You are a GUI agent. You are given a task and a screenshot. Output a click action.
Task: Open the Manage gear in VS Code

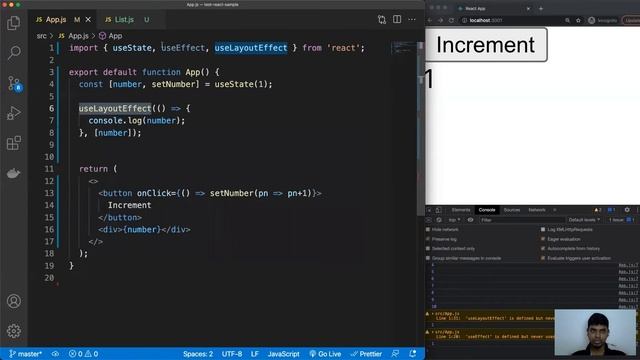tap(13, 331)
